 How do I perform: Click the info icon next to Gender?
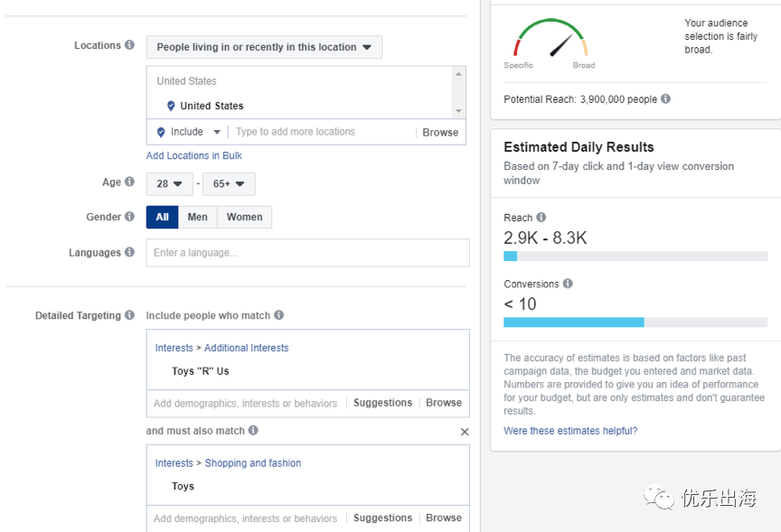[x=129, y=217]
